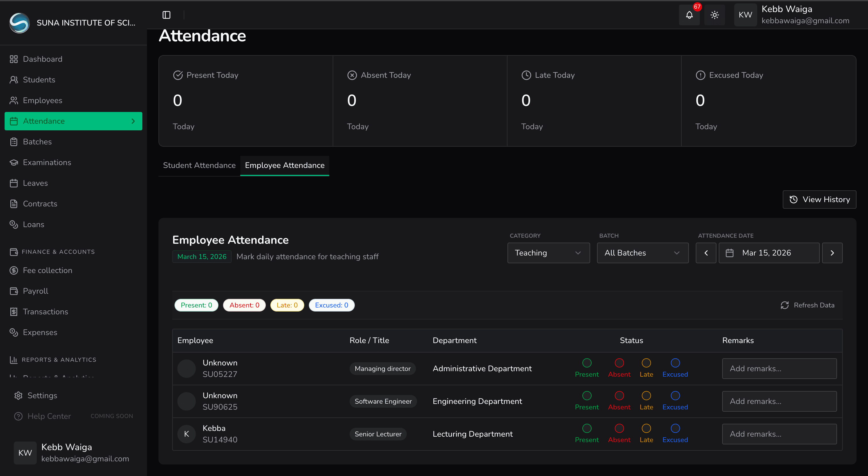Mark Kebba as Present
The image size is (868, 476).
coord(587,428)
